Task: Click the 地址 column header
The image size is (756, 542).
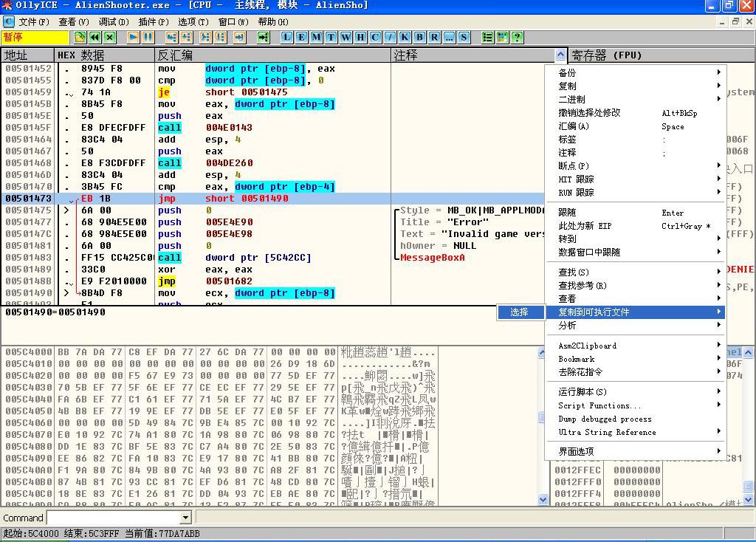Action: click(x=27, y=55)
